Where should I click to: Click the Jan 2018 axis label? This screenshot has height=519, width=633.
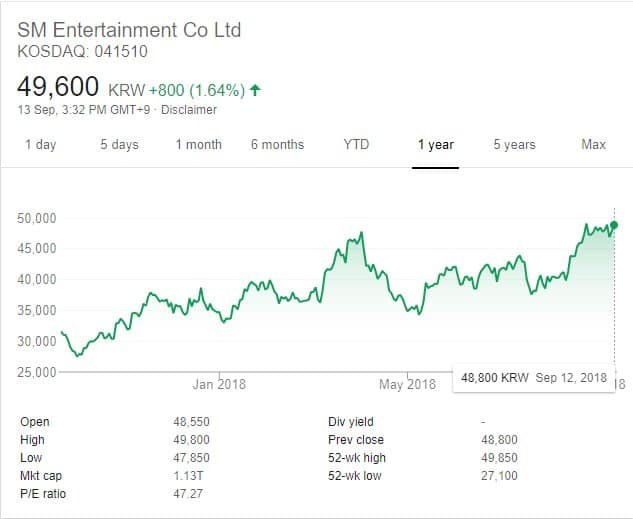[x=219, y=384]
